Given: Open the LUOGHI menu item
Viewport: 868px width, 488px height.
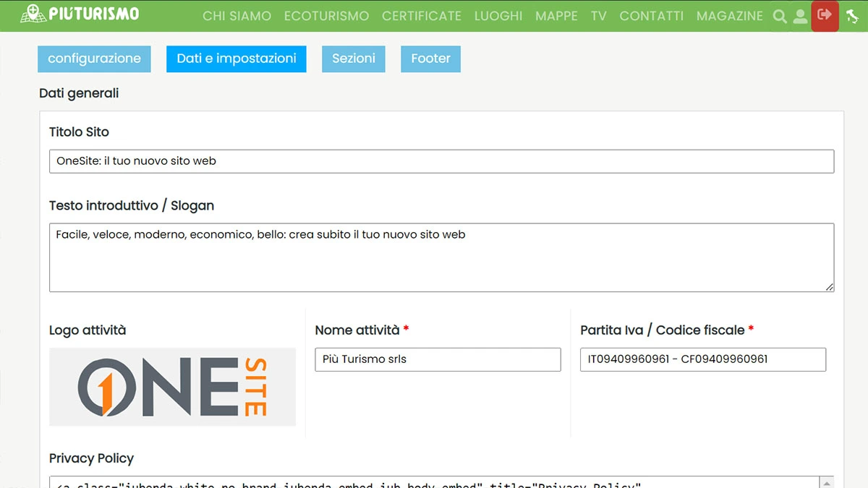Looking at the screenshot, I should coord(498,16).
